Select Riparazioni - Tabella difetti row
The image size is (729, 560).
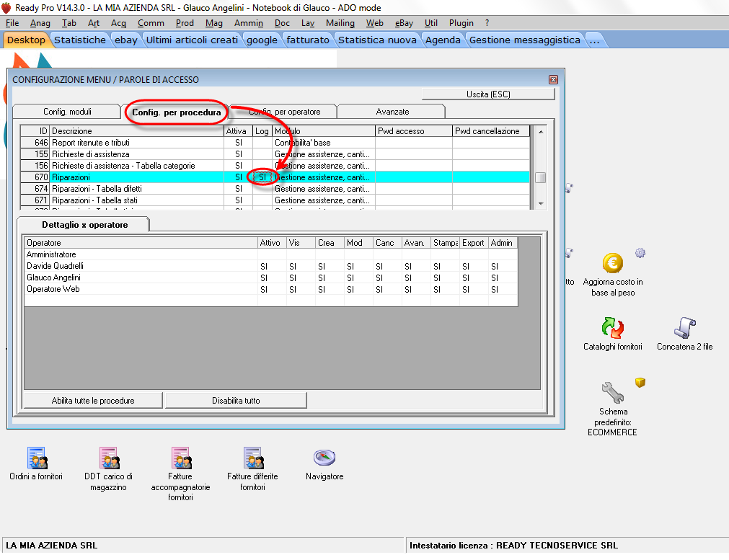(275, 189)
